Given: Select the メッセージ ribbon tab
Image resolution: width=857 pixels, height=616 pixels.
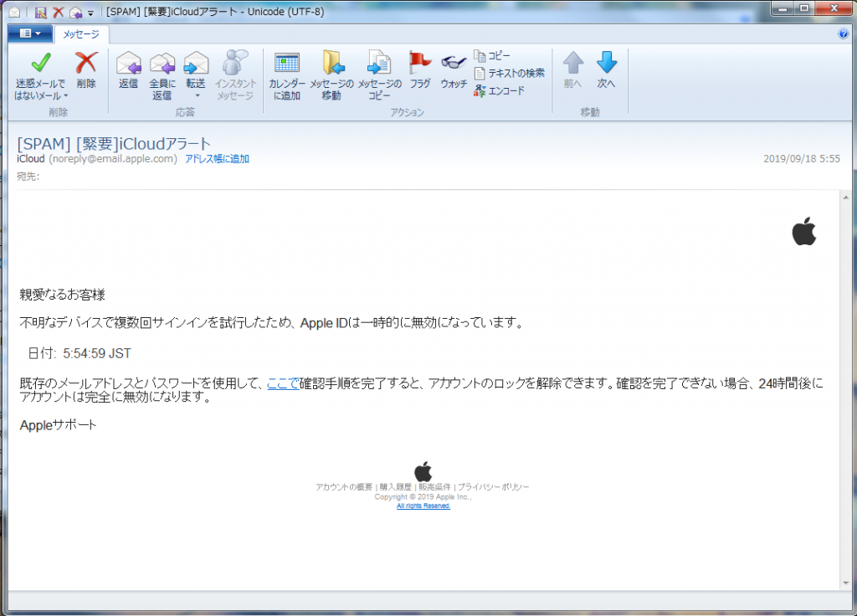Looking at the screenshot, I should (81, 34).
